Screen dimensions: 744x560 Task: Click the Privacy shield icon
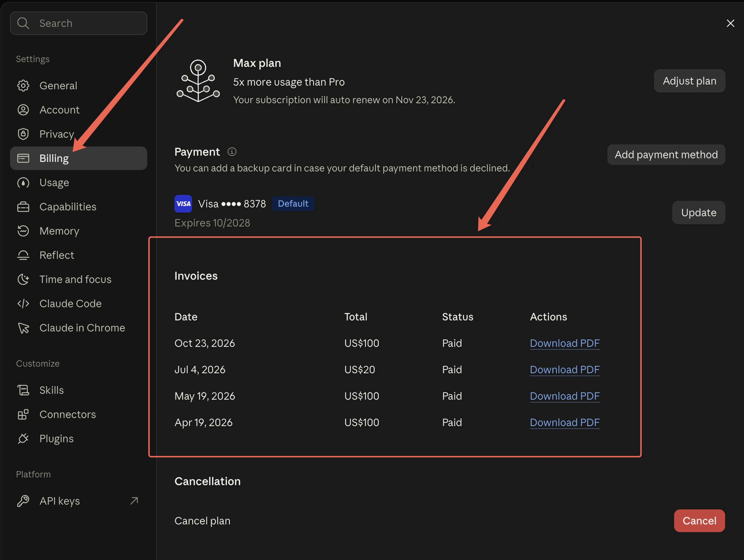click(x=23, y=134)
